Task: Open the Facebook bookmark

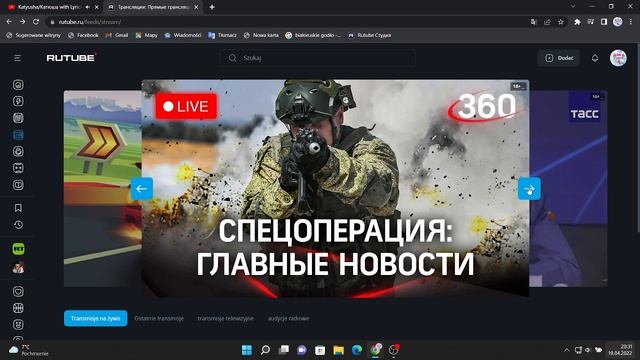Action: click(x=83, y=36)
